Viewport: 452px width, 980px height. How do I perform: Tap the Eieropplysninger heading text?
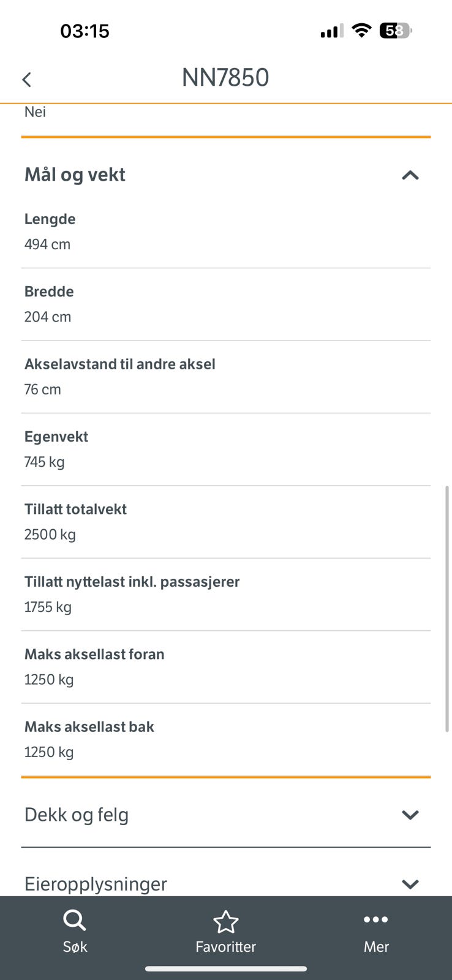[x=96, y=884]
